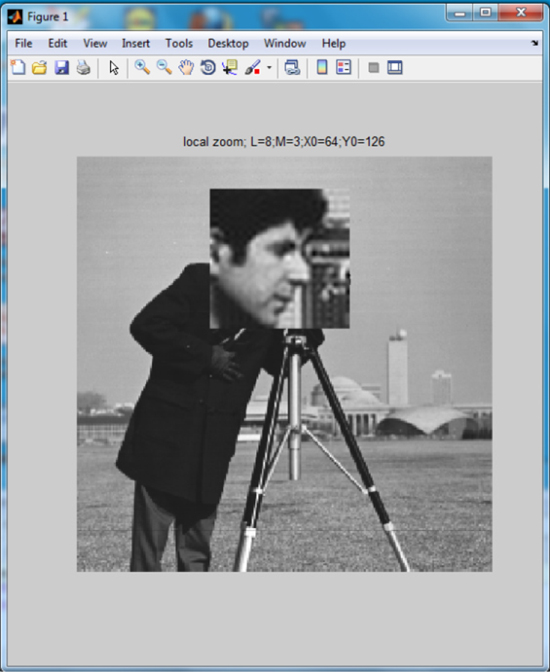Screen dimensions: 550x672
Task: Select the Brush data tool
Action: click(x=253, y=67)
